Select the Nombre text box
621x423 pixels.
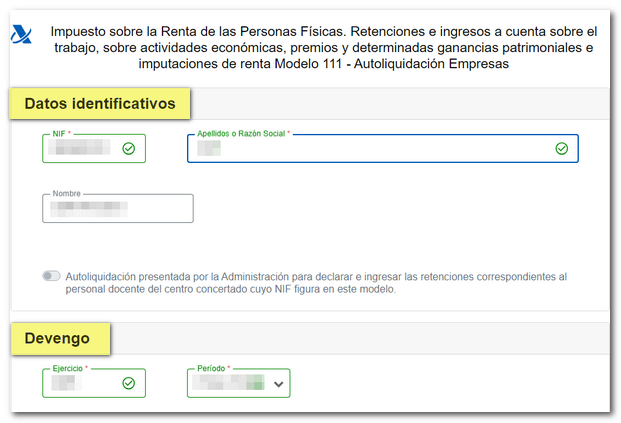(118, 209)
